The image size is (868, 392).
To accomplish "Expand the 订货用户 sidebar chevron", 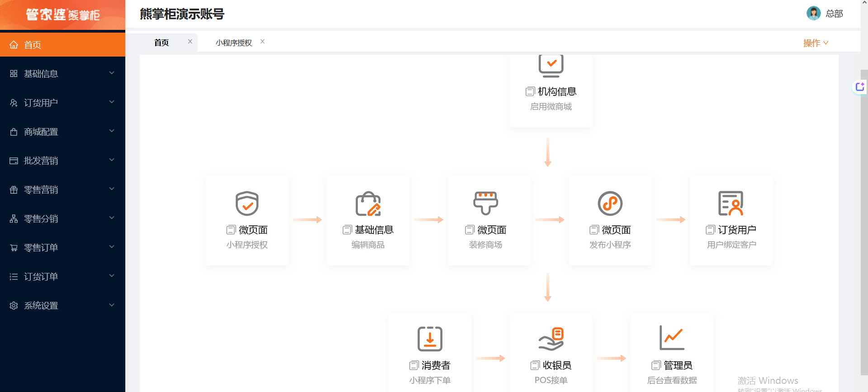I will [x=112, y=102].
